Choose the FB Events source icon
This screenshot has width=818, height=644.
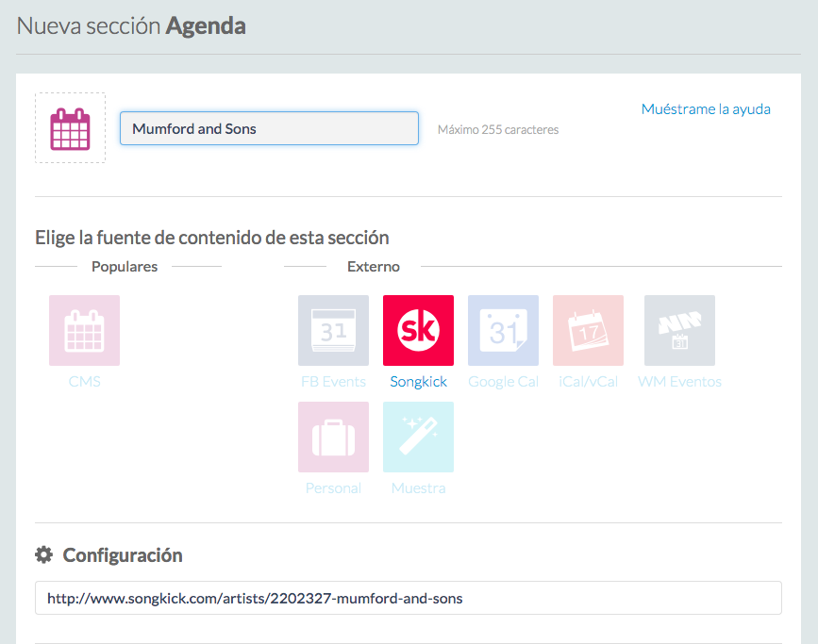tap(333, 330)
